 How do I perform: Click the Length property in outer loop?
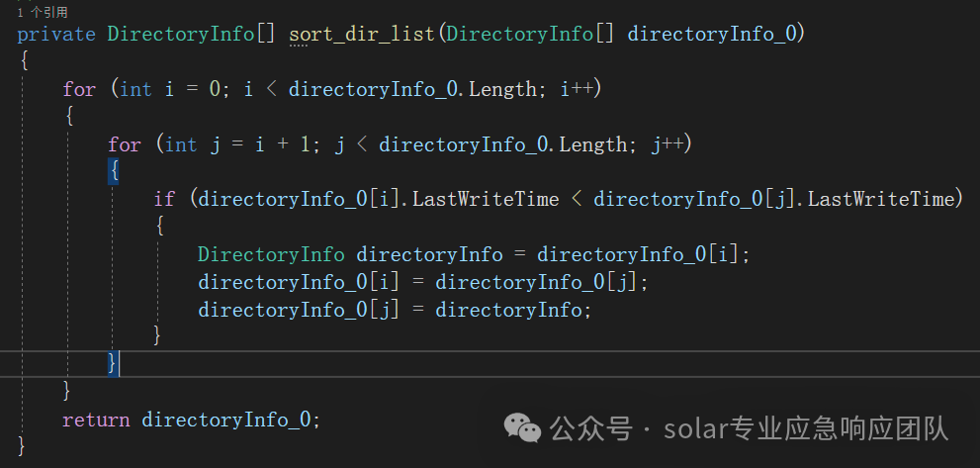click(502, 89)
